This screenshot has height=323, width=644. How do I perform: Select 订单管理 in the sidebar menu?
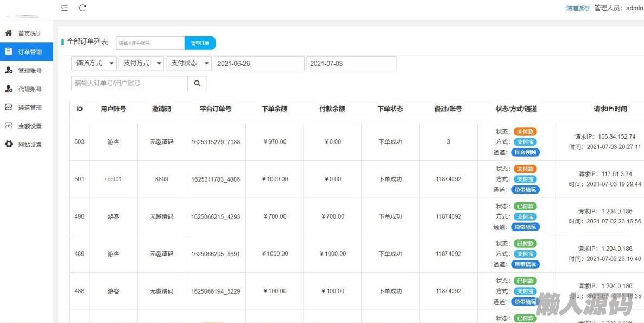click(29, 52)
